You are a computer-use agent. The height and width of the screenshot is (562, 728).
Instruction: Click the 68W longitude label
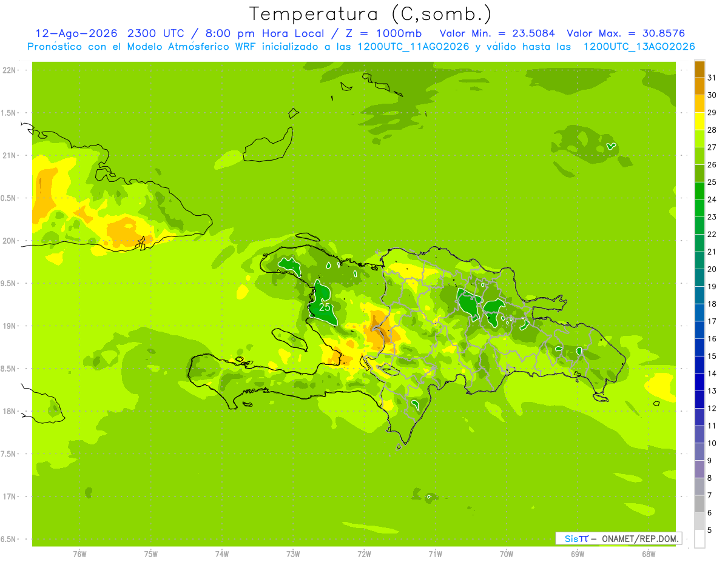coord(649,554)
